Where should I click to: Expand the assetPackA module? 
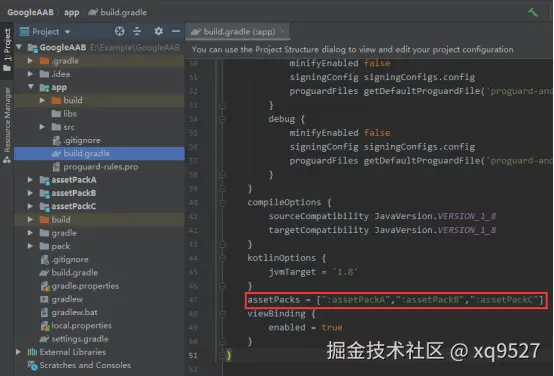coord(30,180)
